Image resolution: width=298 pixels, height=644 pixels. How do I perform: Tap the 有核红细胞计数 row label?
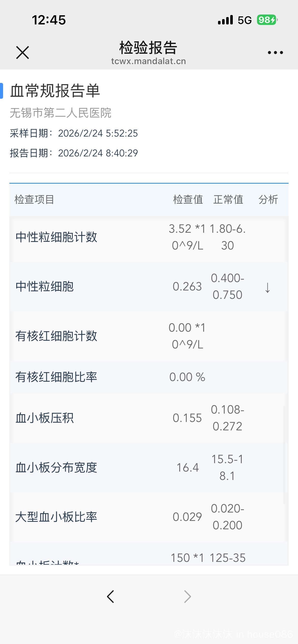pos(56,336)
